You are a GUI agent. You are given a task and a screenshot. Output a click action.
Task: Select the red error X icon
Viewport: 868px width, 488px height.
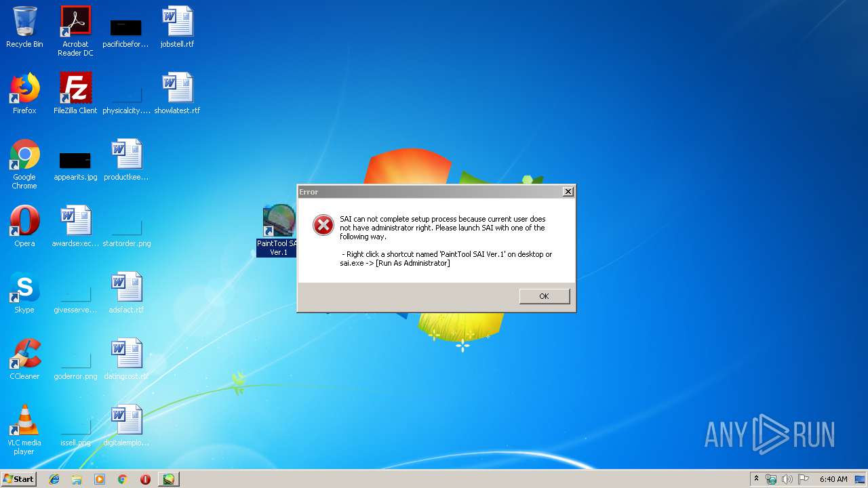pos(323,225)
